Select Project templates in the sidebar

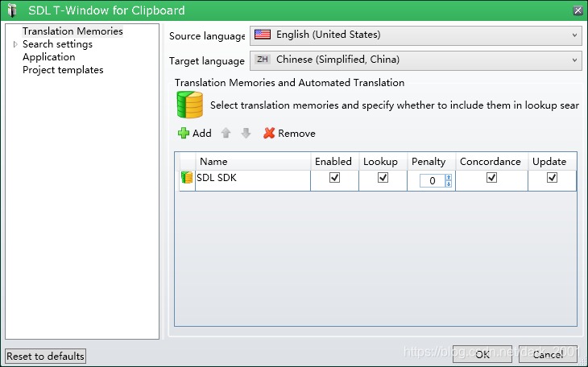(63, 70)
